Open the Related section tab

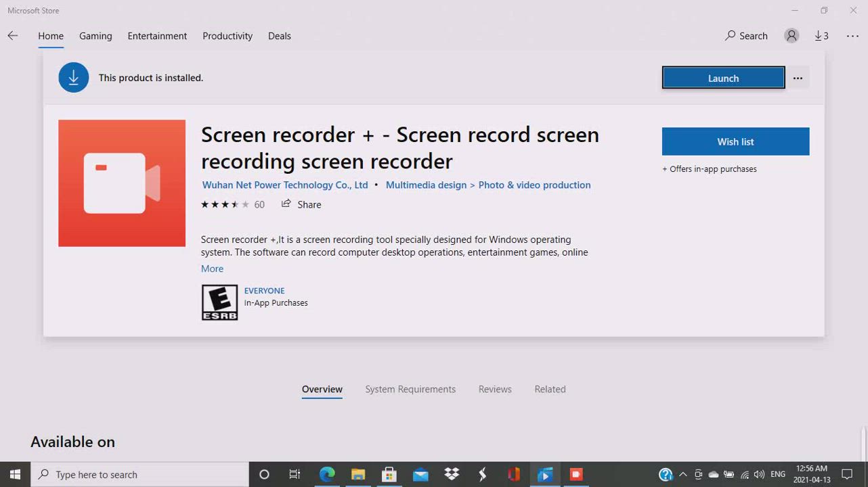[550, 389]
